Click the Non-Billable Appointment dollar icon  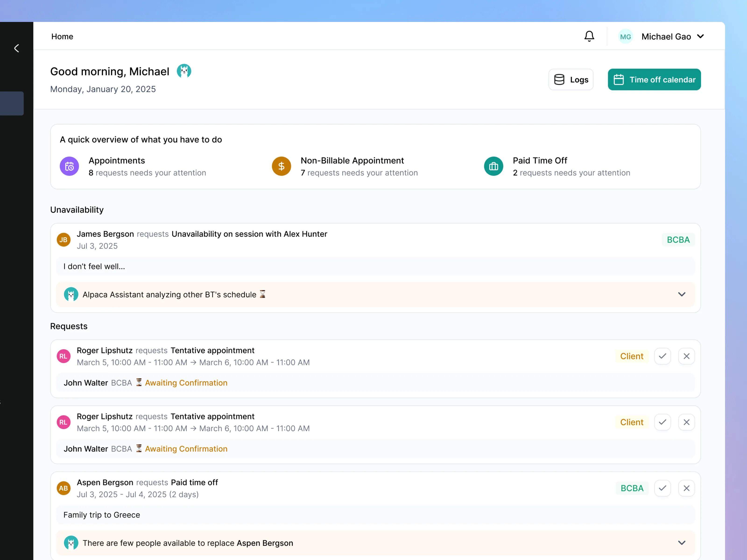[281, 166]
